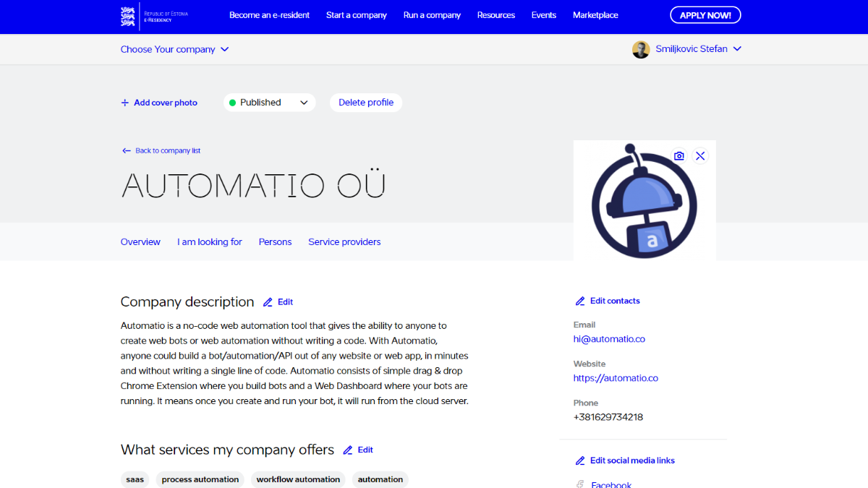This screenshot has width=868, height=488.
Task: Expand the Choose Your company dropdown
Action: 175,49
